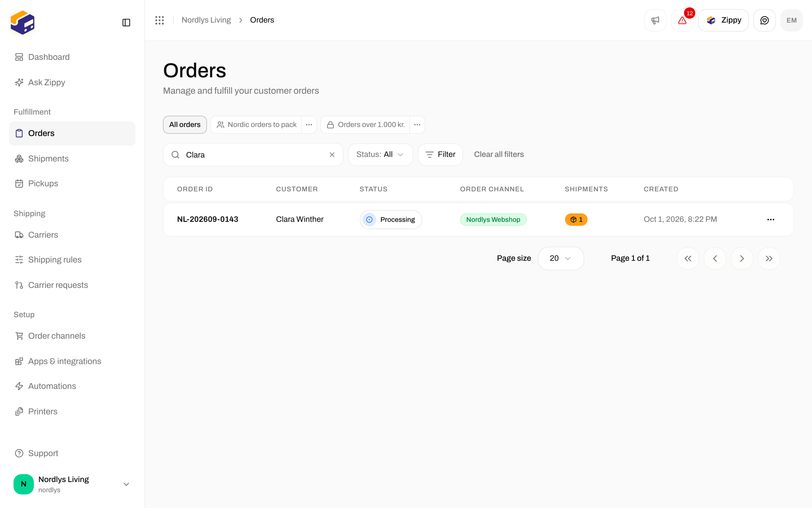Open Shipping rules in the sidebar
The width and height of the screenshot is (812, 508).
click(72, 260)
